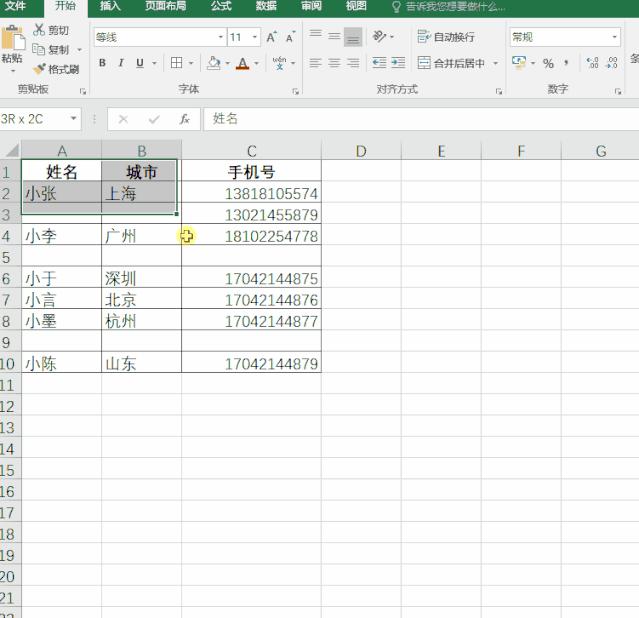Viewport: 639px width, 618px height.
Task: Decrease decimal places icon
Action: tap(612, 63)
